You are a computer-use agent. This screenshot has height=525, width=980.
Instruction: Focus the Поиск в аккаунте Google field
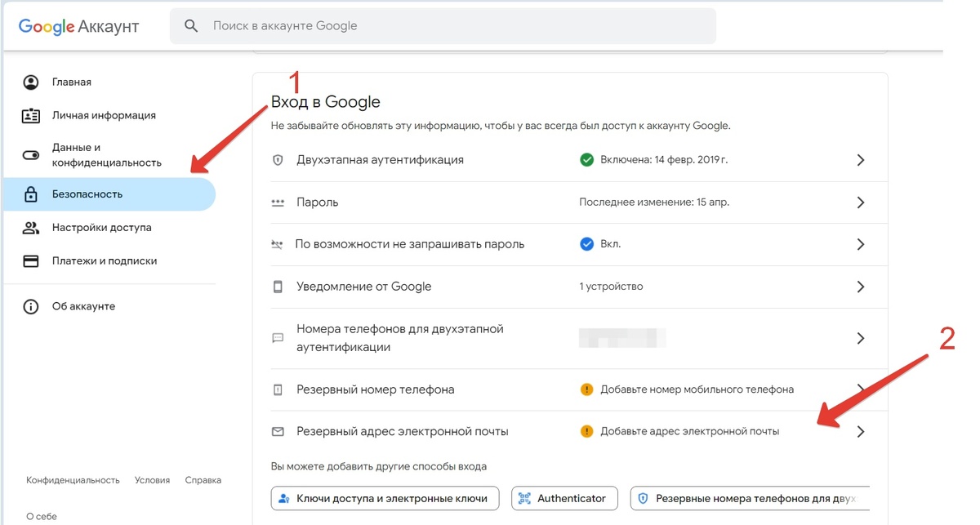pyautogui.click(x=443, y=26)
